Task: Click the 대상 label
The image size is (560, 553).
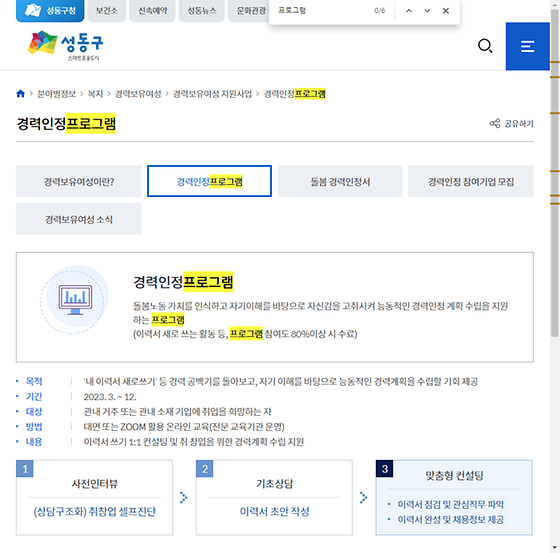Action: (34, 412)
